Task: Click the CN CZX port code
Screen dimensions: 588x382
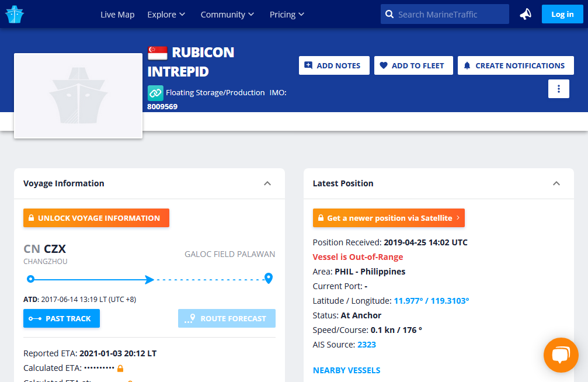Action: click(44, 249)
